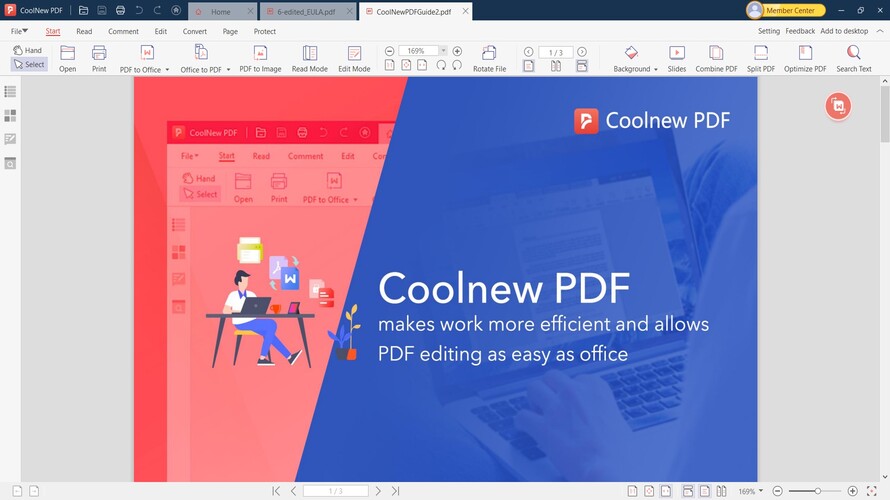Click the Optimize PDF icon
Screen dimensions: 890x500
805,53
